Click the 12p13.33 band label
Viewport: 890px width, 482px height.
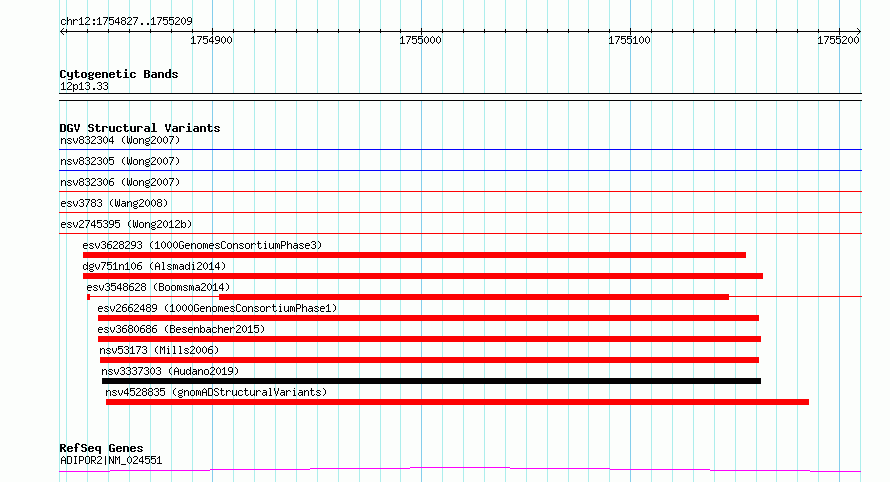point(84,87)
